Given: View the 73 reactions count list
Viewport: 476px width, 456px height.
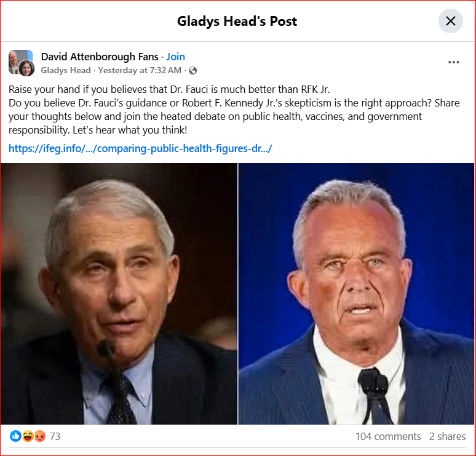Looking at the screenshot, I should [x=55, y=436].
